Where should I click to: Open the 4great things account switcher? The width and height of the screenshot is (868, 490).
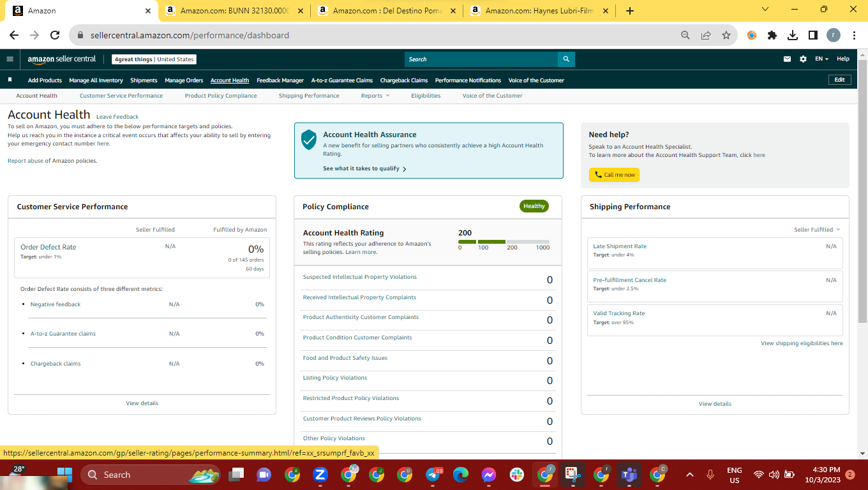point(154,59)
